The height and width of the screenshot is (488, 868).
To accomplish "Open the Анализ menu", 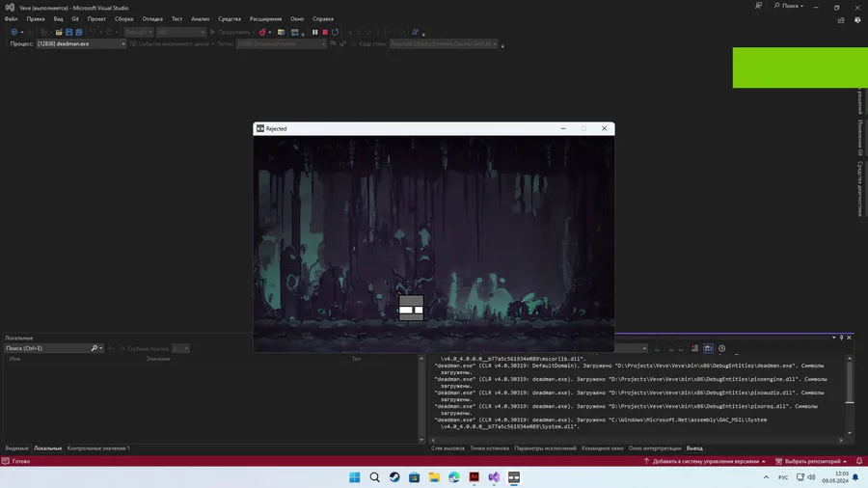I will click(x=200, y=19).
